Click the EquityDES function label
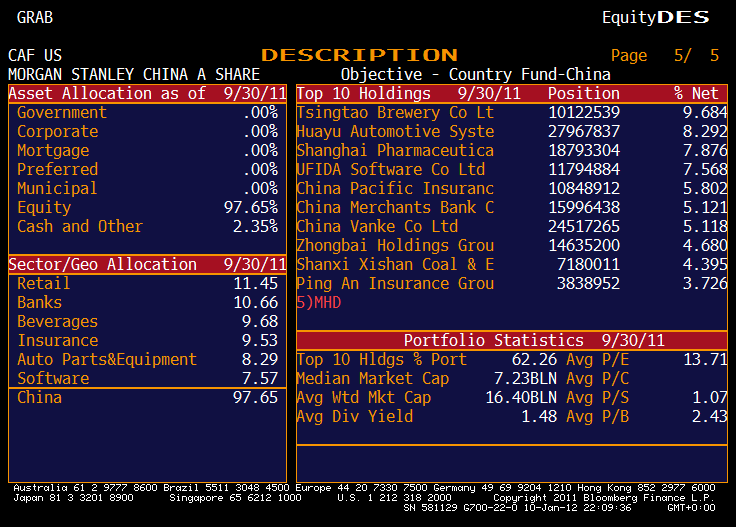 click(x=655, y=17)
